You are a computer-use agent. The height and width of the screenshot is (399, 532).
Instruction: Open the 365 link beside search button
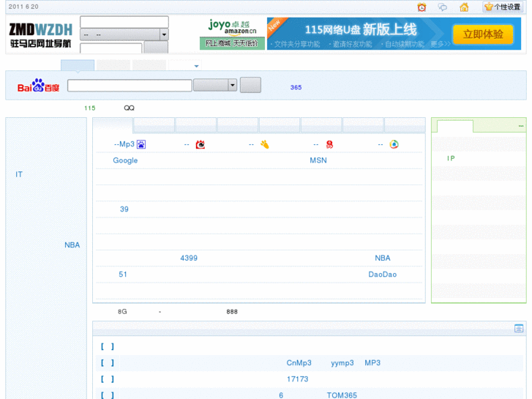click(296, 87)
